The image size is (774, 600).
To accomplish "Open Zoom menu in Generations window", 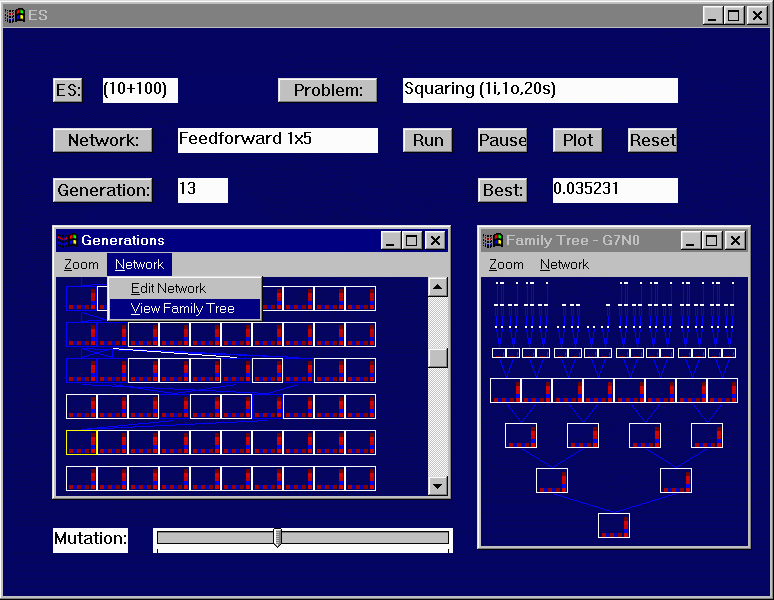I will pyautogui.click(x=81, y=264).
